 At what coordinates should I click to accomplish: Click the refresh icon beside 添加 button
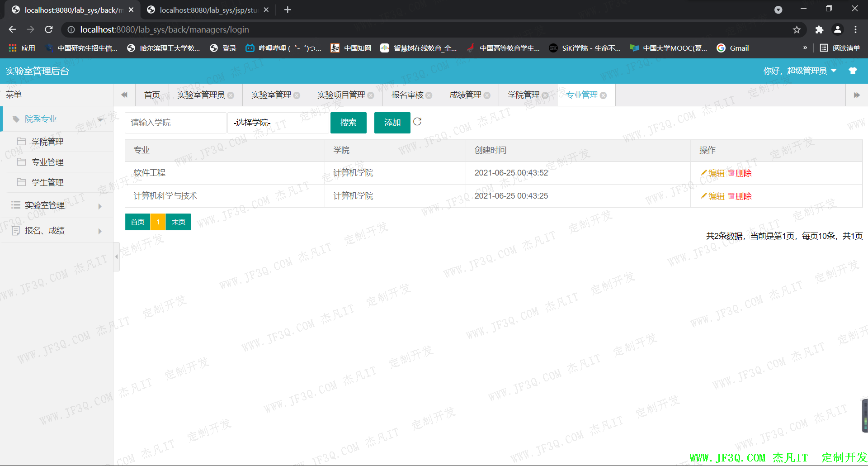tap(417, 122)
